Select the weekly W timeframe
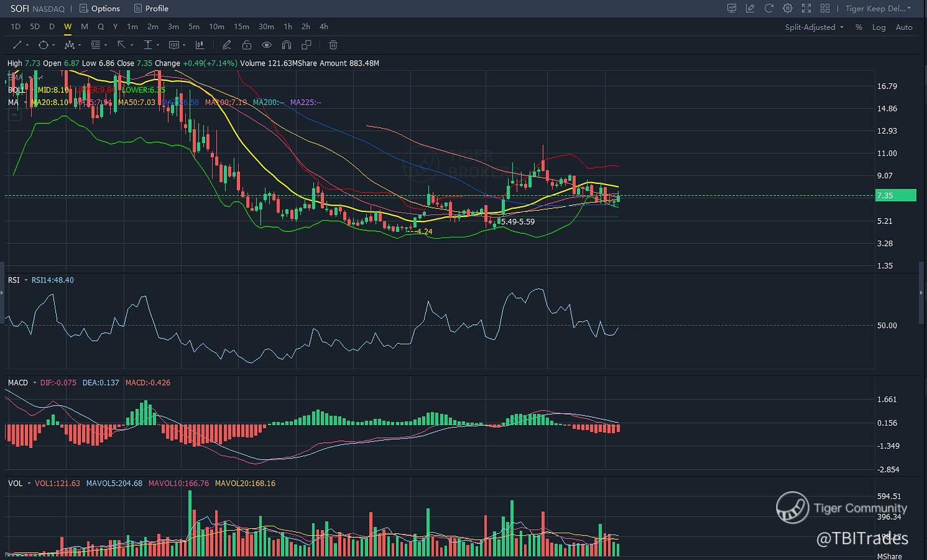This screenshot has height=560, width=927. [67, 27]
